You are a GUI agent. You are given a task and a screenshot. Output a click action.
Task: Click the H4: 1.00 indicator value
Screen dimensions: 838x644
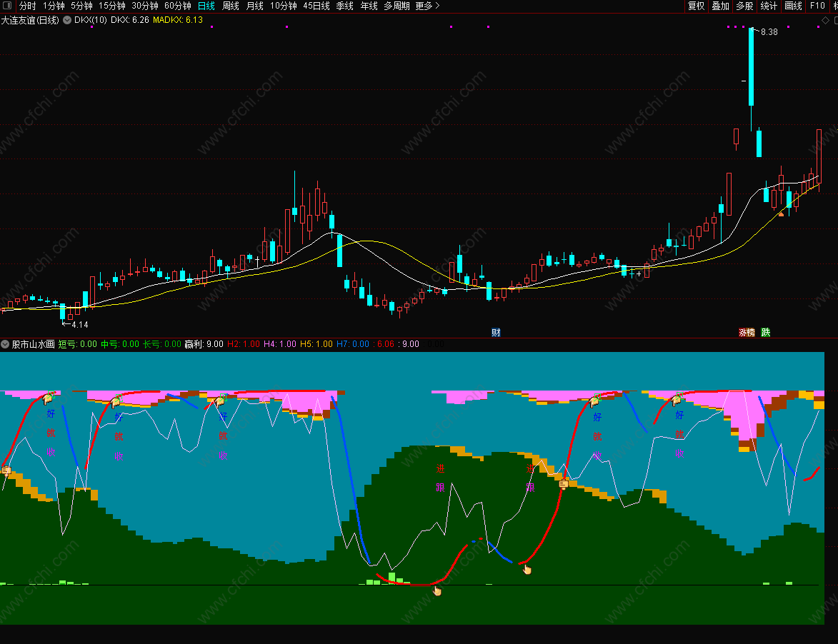(280, 344)
